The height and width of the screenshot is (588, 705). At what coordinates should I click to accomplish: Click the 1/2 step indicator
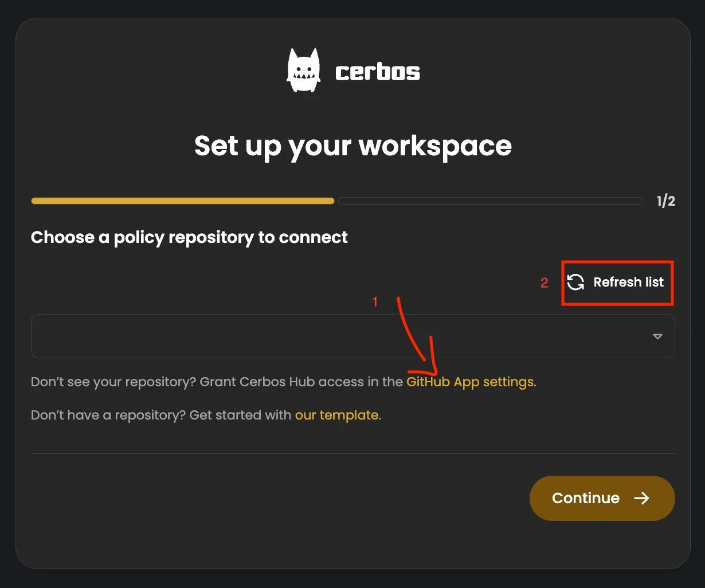tap(666, 201)
